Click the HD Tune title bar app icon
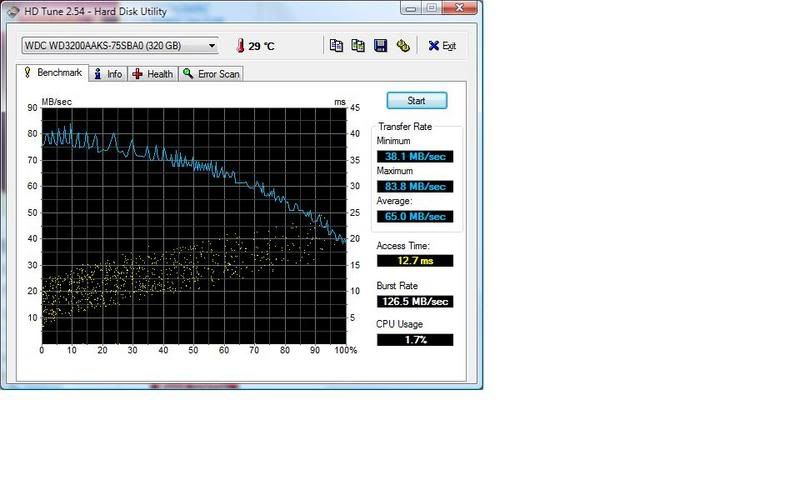 coord(13,11)
